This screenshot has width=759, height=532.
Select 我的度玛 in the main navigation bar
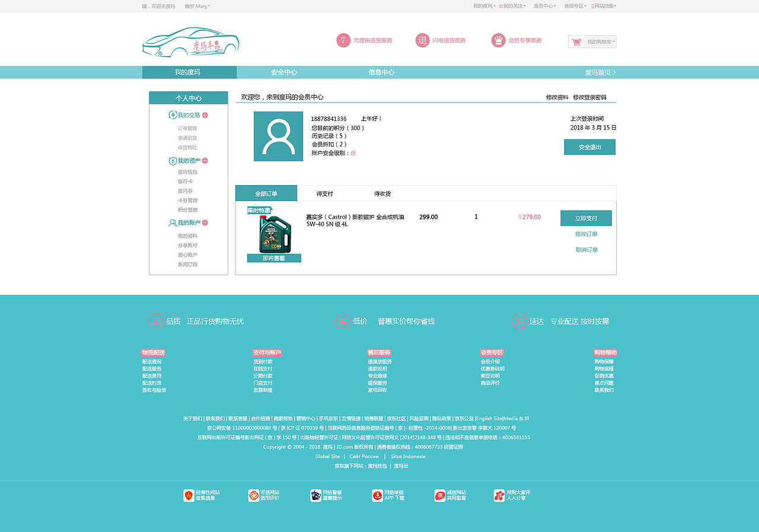click(x=189, y=72)
